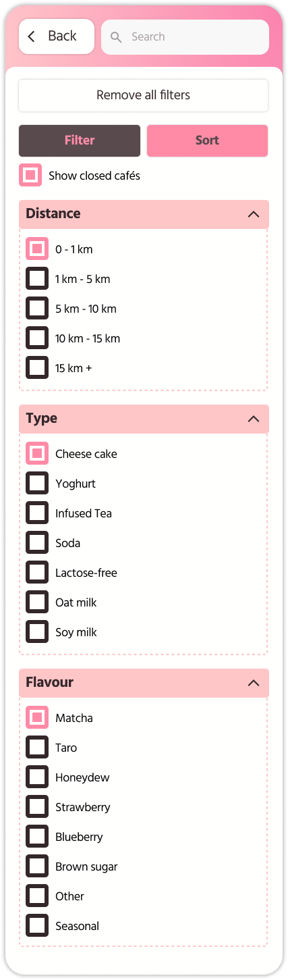Collapse the Distance section chevron
288x980 pixels.
254,214
